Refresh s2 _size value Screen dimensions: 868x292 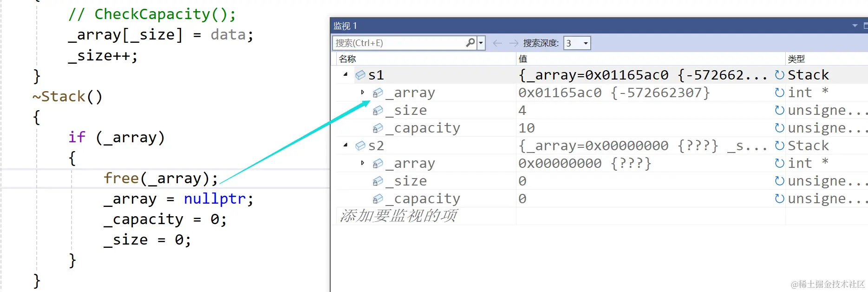click(x=779, y=181)
